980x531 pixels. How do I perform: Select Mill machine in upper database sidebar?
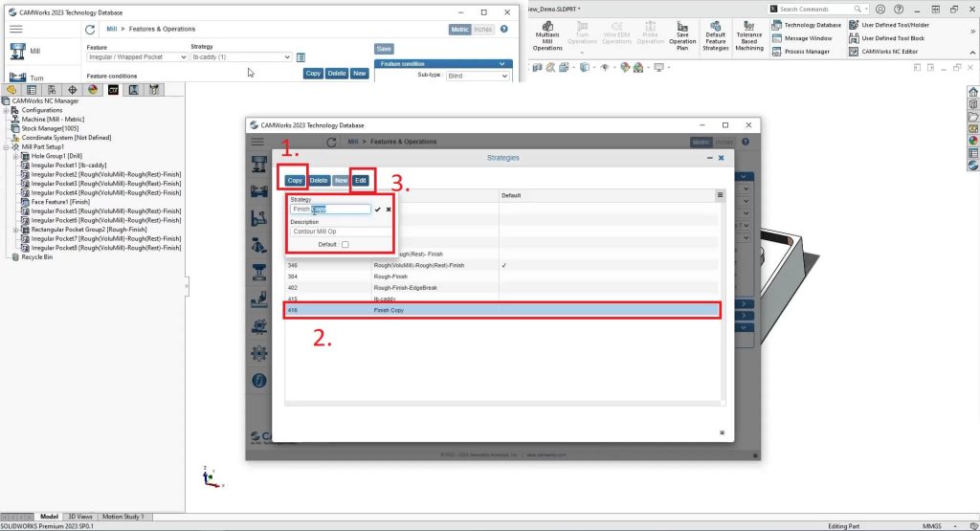24,52
